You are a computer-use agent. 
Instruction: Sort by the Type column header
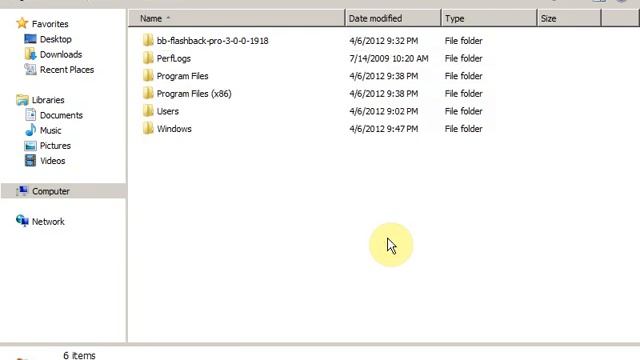tap(489, 18)
